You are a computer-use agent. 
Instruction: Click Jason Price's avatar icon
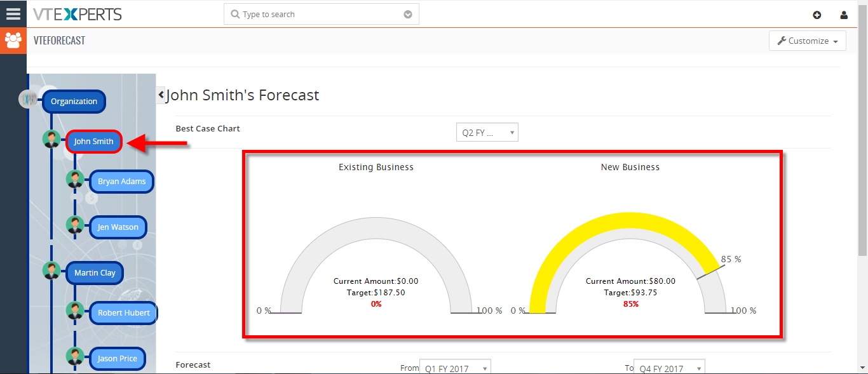[75, 356]
